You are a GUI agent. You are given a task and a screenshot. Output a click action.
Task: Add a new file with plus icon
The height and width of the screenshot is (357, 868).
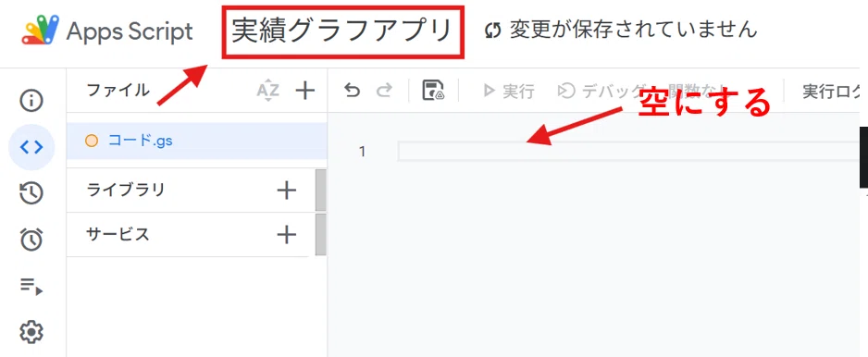click(x=304, y=91)
